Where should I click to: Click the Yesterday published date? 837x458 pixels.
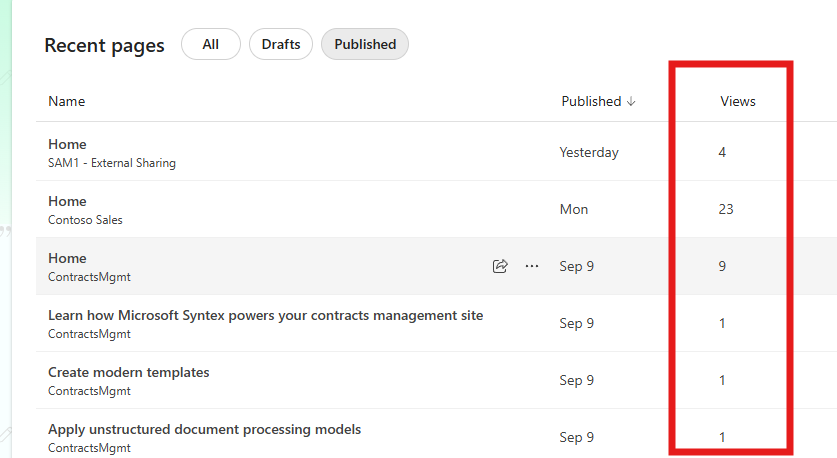pyautogui.click(x=589, y=153)
